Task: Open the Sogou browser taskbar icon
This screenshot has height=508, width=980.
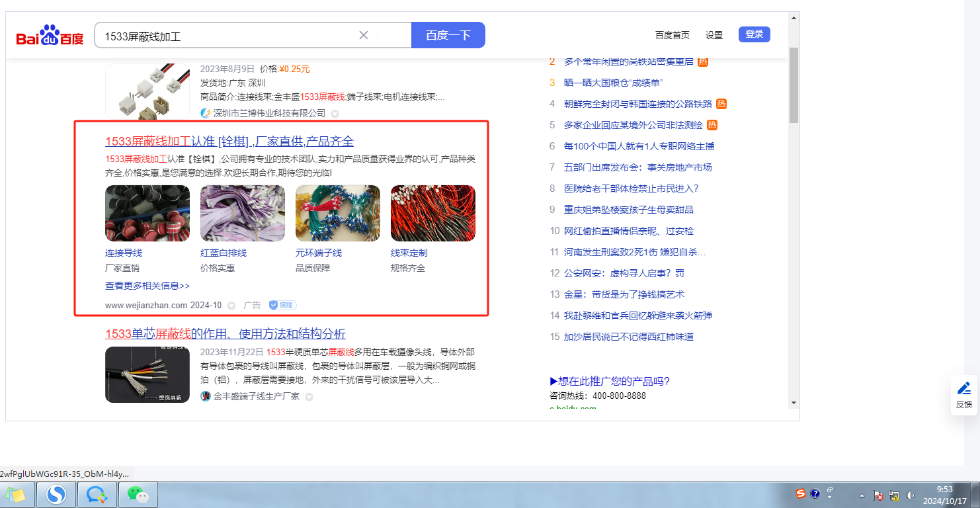Action: pos(56,494)
